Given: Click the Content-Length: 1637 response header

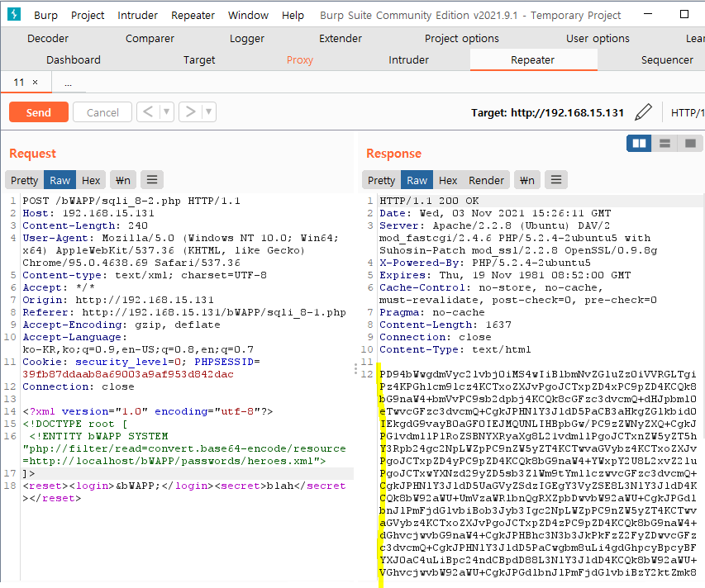Looking at the screenshot, I should click(445, 325).
